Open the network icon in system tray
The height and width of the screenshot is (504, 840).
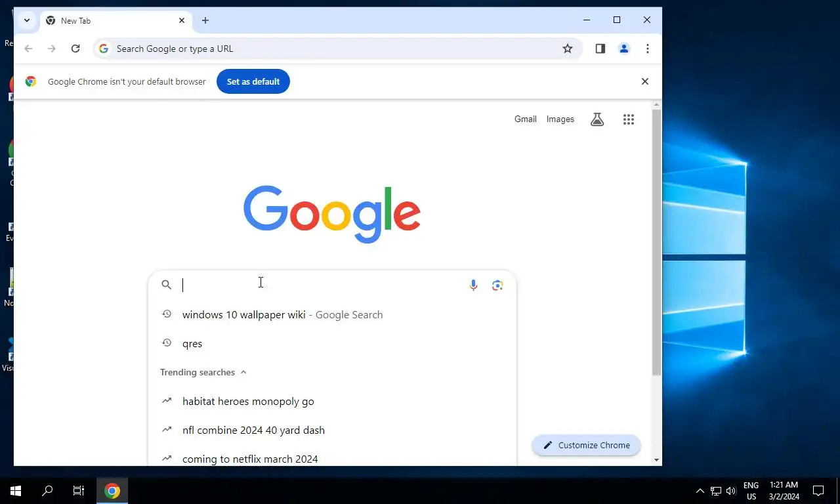[x=716, y=491]
